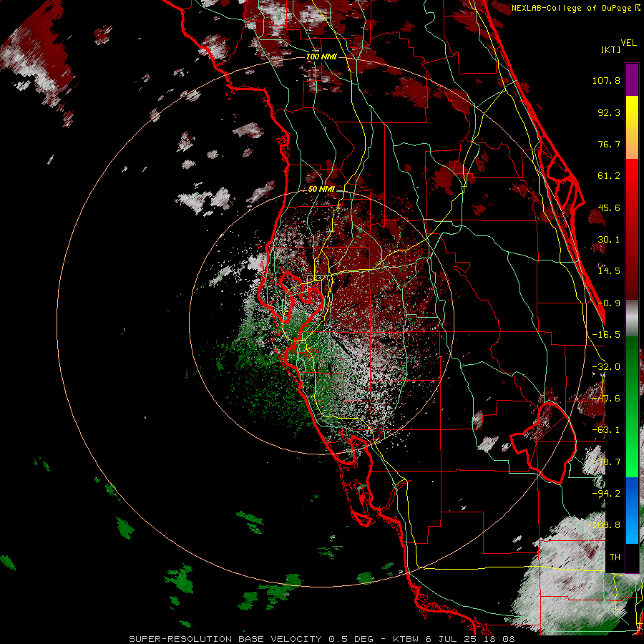Click the [KT] units label
The width and height of the screenshot is (644, 644).
coord(610,49)
